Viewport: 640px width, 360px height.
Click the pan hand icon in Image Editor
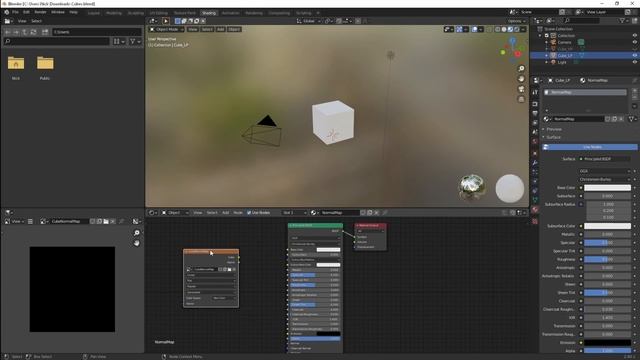point(137,243)
